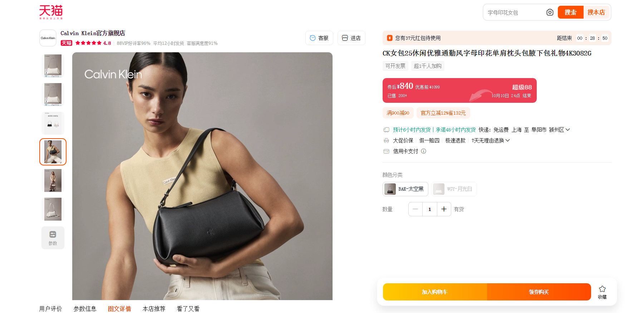Image resolution: width=644 pixels, height=313 pixels.
Task: Expand the delivery region 颍州区 dropdown
Action: pyautogui.click(x=560, y=130)
